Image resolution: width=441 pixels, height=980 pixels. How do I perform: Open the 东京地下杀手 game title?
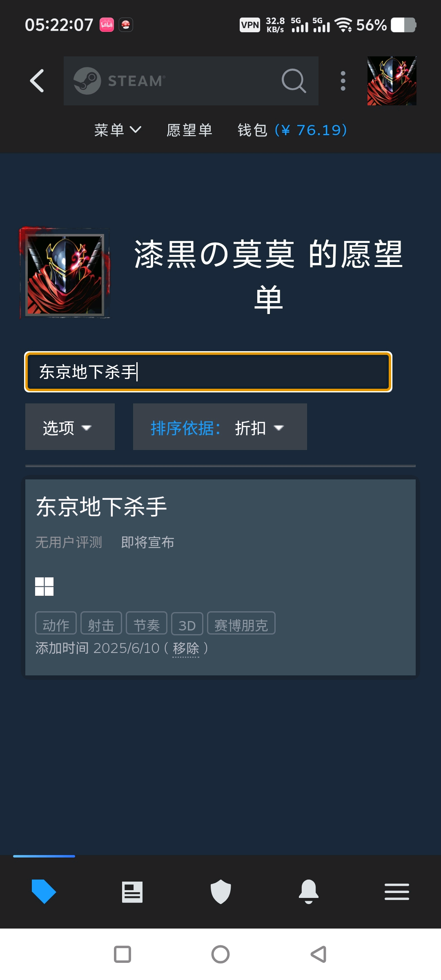coord(101,507)
